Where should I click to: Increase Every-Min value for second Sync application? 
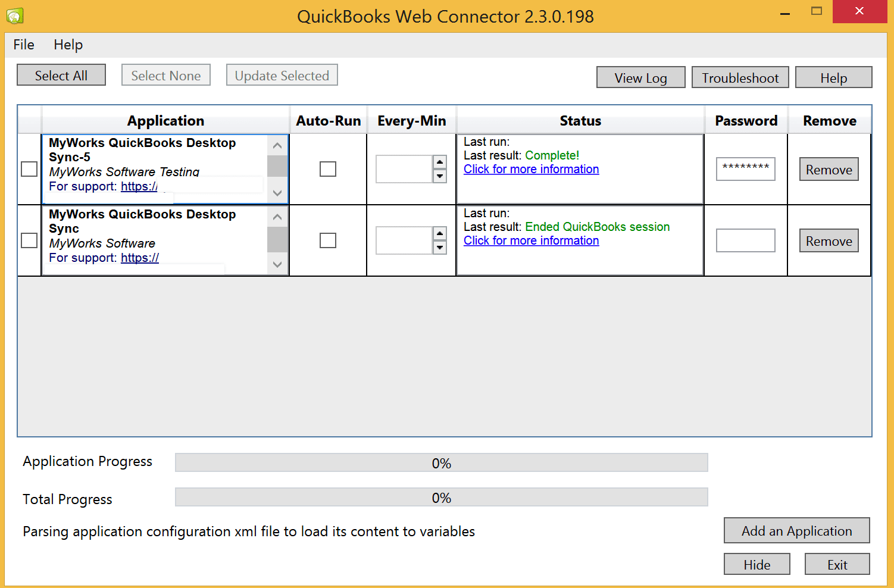click(440, 234)
